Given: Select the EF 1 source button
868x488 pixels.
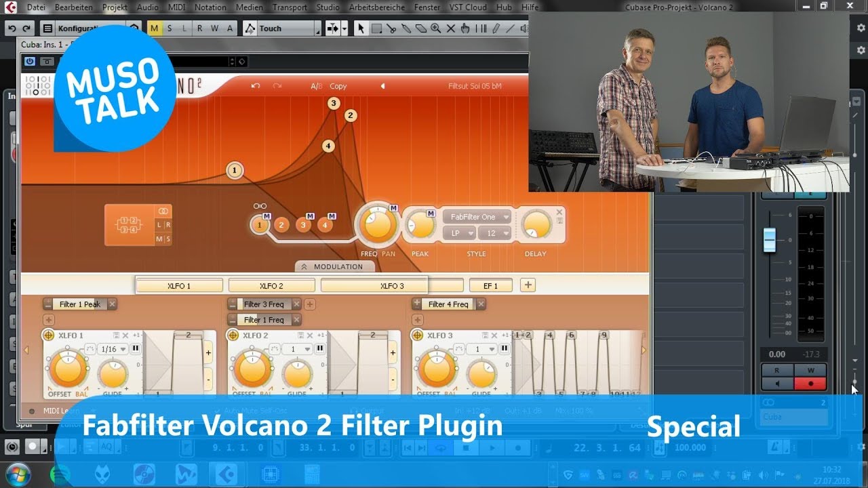Looking at the screenshot, I should 490,286.
